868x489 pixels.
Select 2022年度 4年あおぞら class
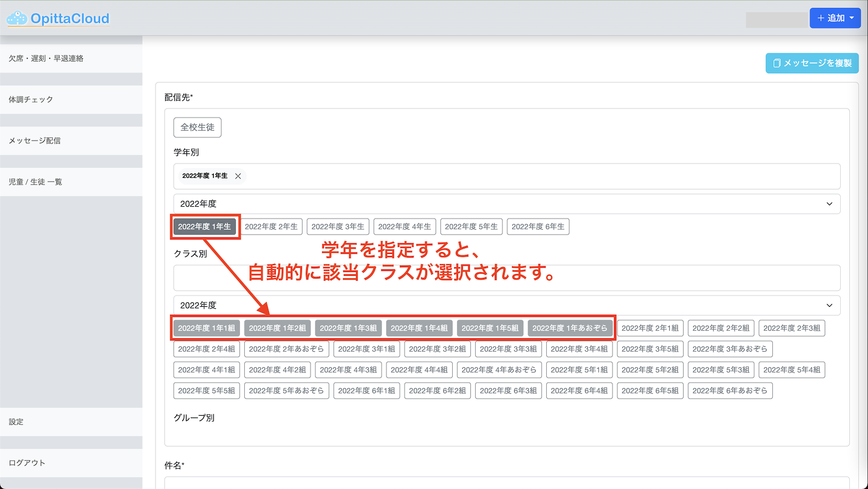(499, 370)
